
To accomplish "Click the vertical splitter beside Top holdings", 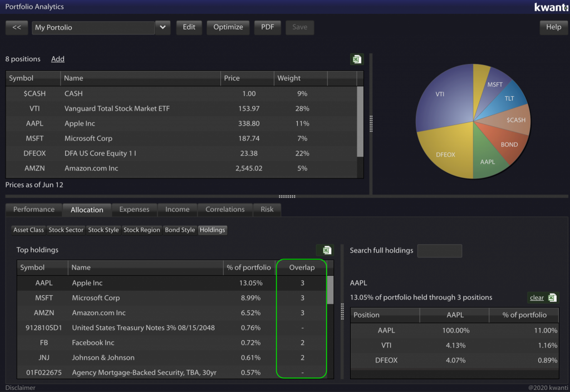I will pyautogui.click(x=342, y=311).
